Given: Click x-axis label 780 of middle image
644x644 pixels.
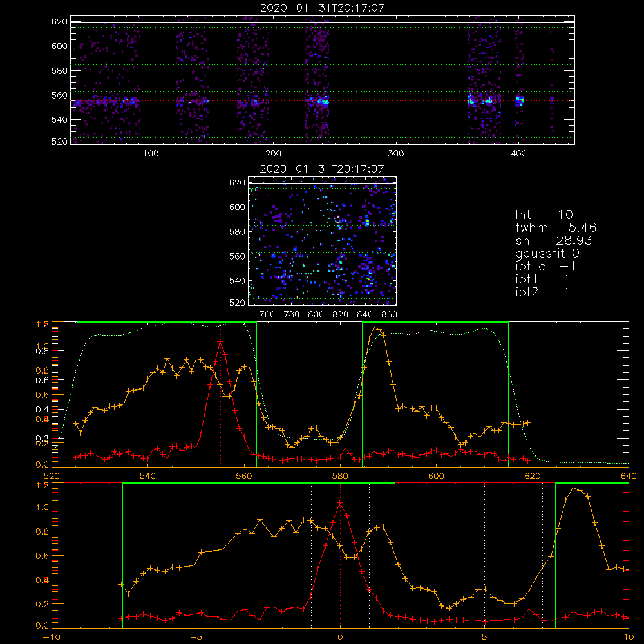Looking at the screenshot, I should click(x=292, y=315).
